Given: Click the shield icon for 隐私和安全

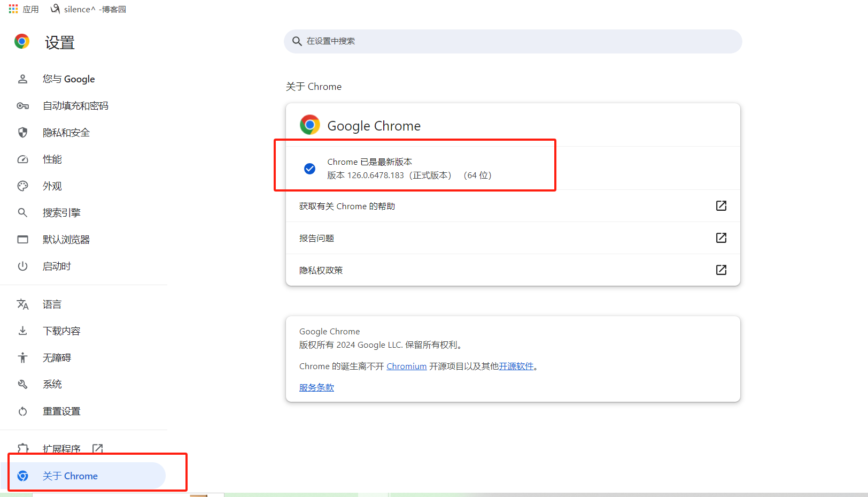Looking at the screenshot, I should [x=22, y=133].
